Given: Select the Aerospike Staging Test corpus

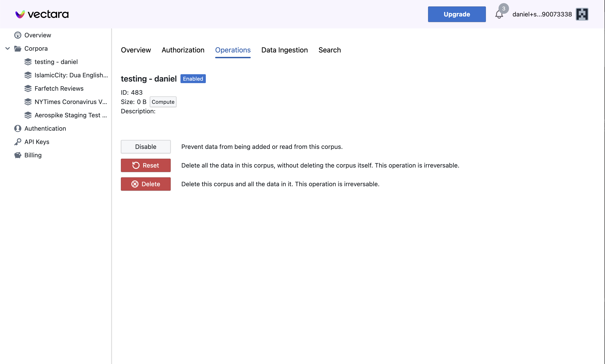Looking at the screenshot, I should (x=71, y=115).
